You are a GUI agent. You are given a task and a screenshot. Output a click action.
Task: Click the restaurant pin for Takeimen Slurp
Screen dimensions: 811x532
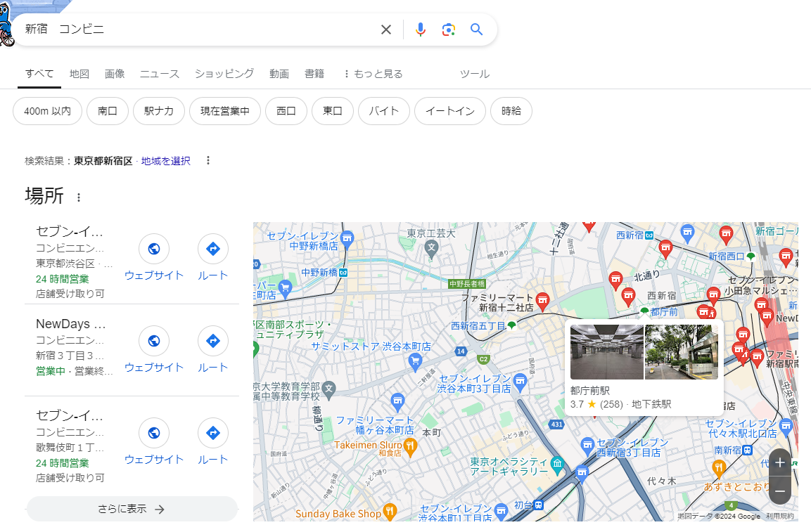(x=410, y=447)
